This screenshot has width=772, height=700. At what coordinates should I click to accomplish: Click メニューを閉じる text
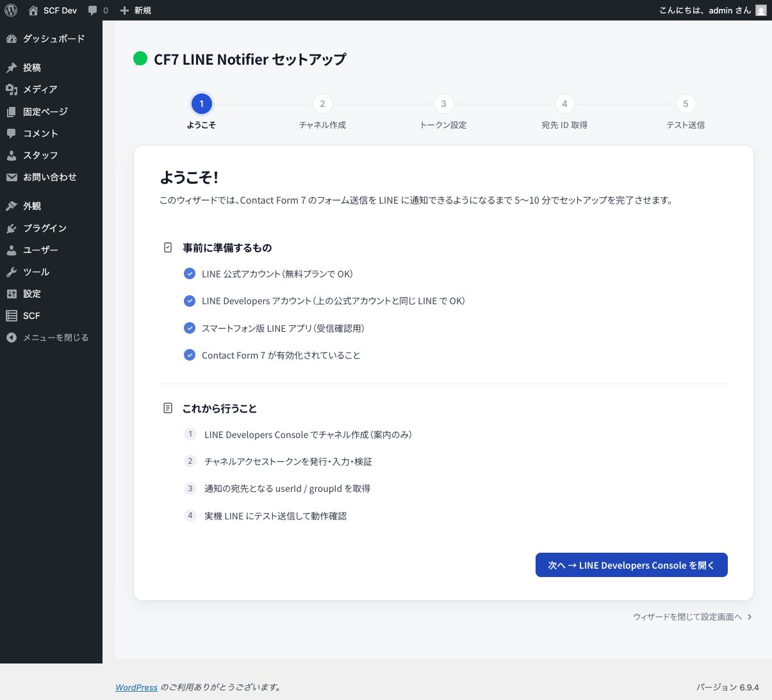[x=56, y=338]
